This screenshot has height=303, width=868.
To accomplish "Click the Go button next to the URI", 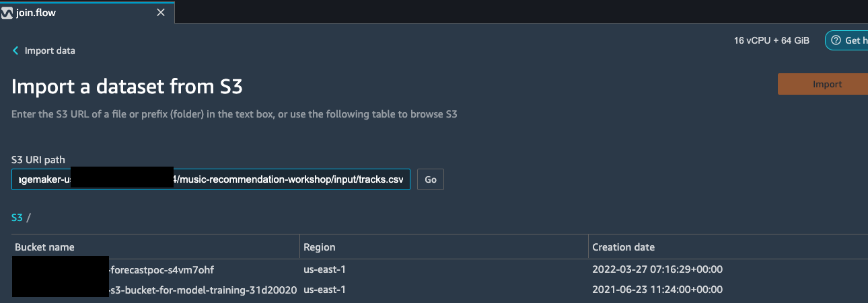I will (x=431, y=179).
